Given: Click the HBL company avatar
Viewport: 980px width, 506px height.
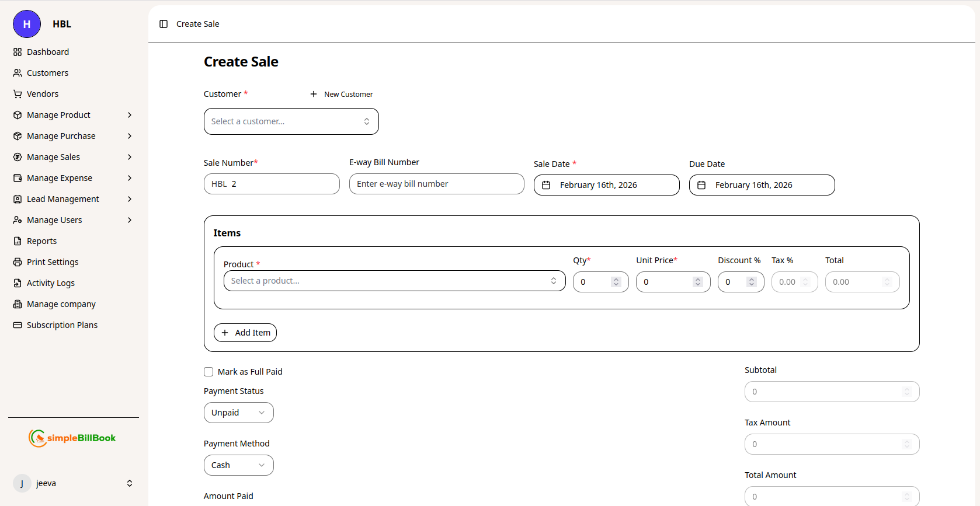Looking at the screenshot, I should (27, 24).
